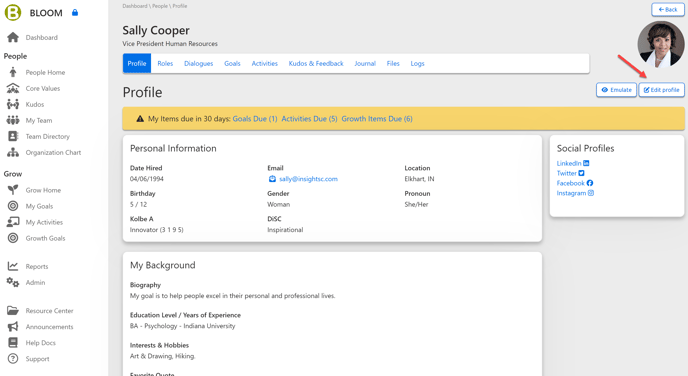688x376 pixels.
Task: Switch to the Goals tab
Action: click(232, 63)
